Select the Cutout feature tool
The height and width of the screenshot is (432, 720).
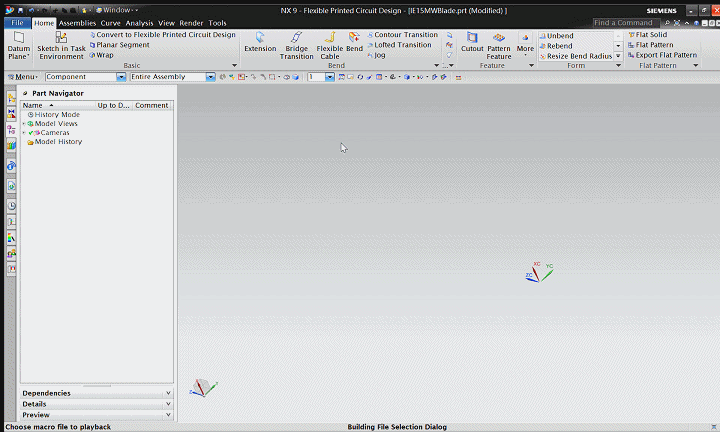(x=472, y=42)
